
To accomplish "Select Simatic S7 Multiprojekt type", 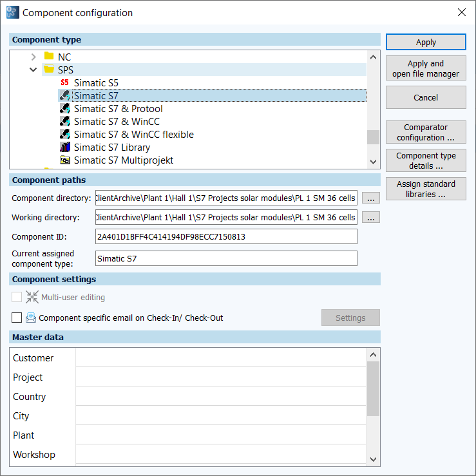I will 123,160.
